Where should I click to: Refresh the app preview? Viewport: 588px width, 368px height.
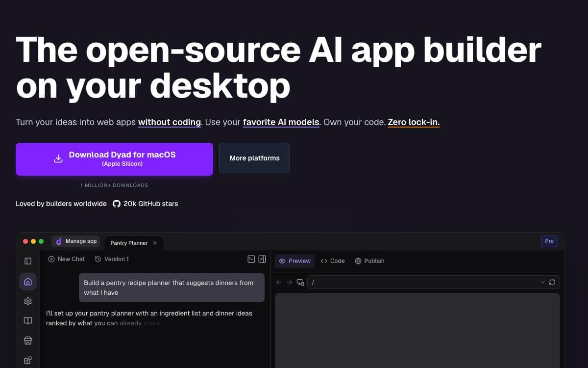click(x=552, y=282)
